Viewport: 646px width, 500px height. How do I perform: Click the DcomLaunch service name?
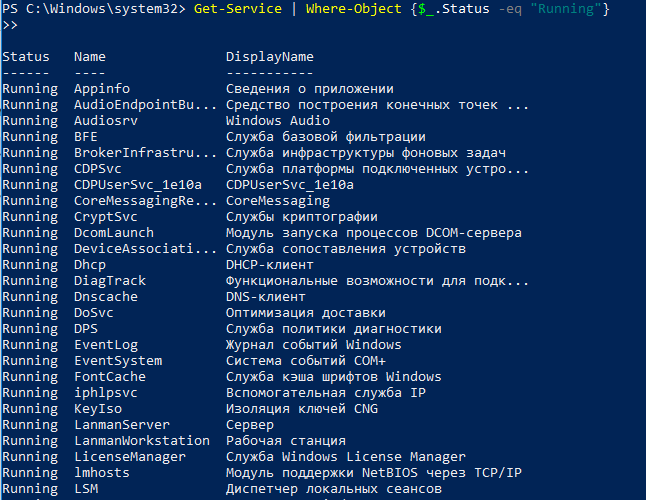coord(114,233)
